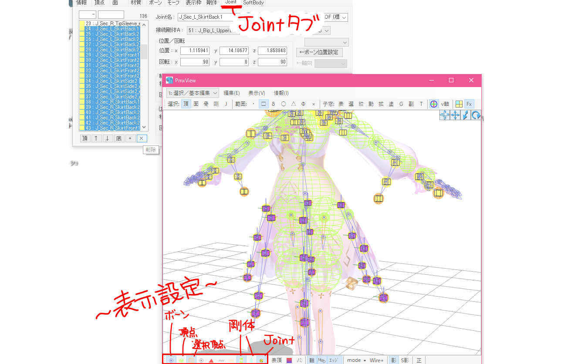Switch to the SoftBody tab
This screenshot has height=364, width=588.
pos(253,3)
